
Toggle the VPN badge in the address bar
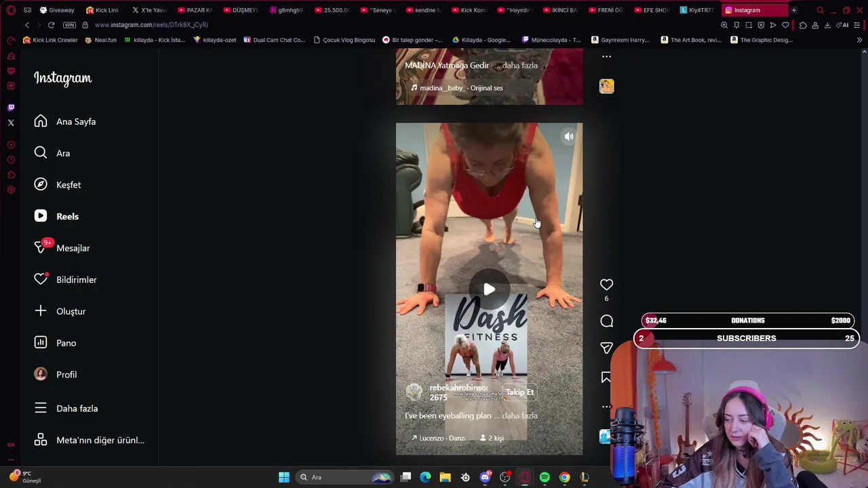pos(69,25)
